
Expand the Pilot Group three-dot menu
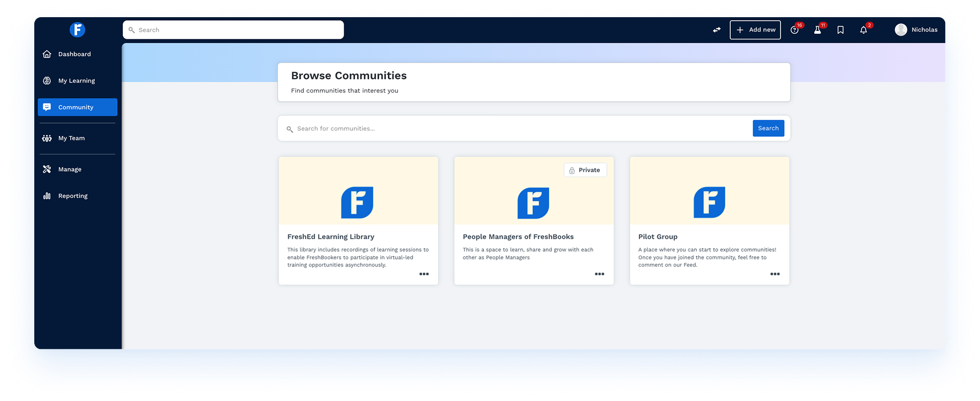click(775, 274)
